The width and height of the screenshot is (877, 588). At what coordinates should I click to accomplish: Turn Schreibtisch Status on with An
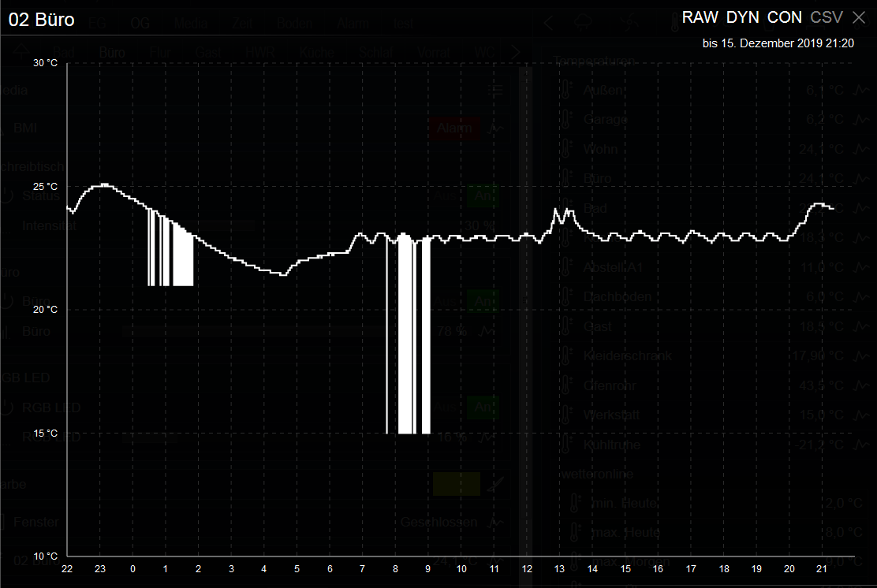tap(483, 196)
